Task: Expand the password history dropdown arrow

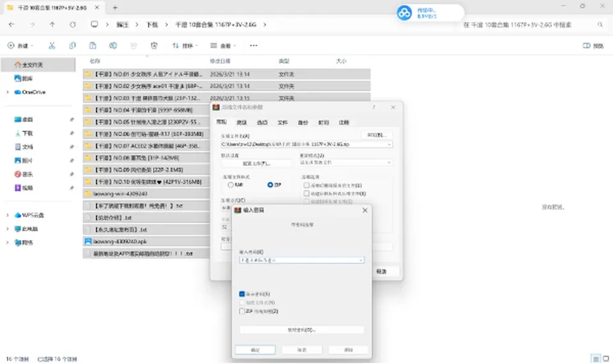Action: coord(360,260)
